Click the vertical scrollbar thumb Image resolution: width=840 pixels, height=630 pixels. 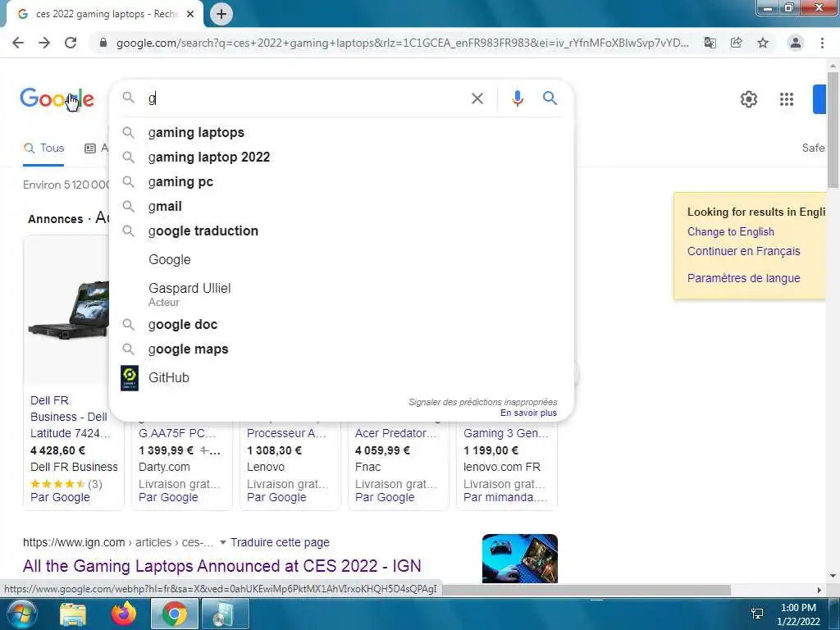click(833, 129)
